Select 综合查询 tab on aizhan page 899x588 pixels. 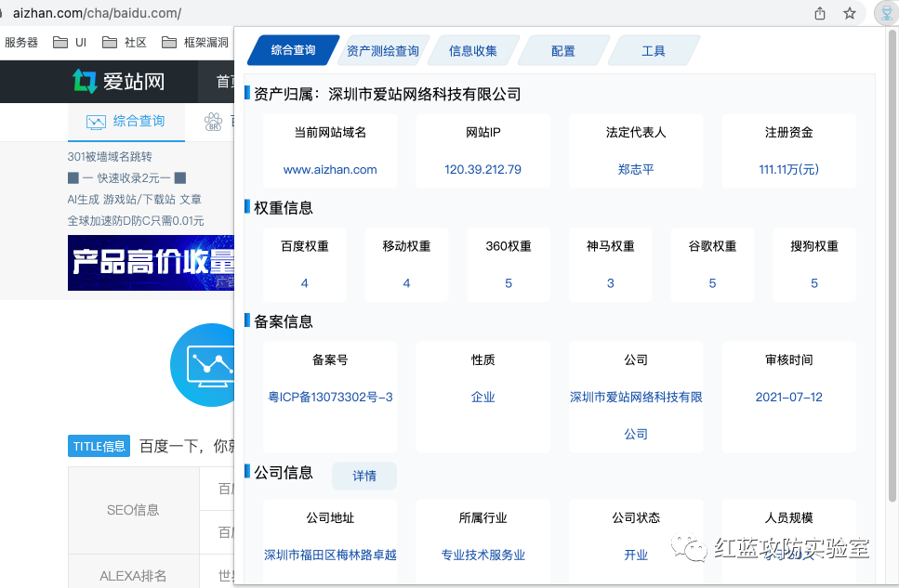126,122
